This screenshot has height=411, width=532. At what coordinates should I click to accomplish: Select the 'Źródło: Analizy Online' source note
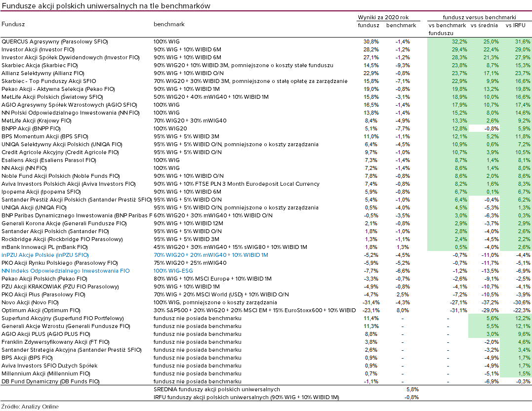tap(30, 407)
